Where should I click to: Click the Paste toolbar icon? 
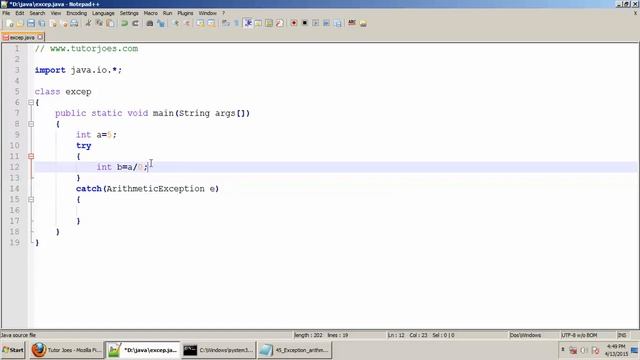click(x=110, y=23)
